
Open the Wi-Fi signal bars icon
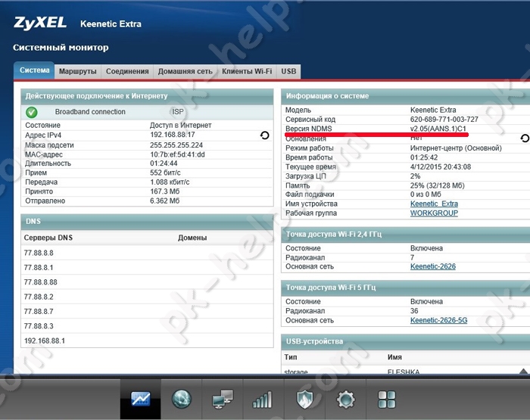tap(262, 400)
